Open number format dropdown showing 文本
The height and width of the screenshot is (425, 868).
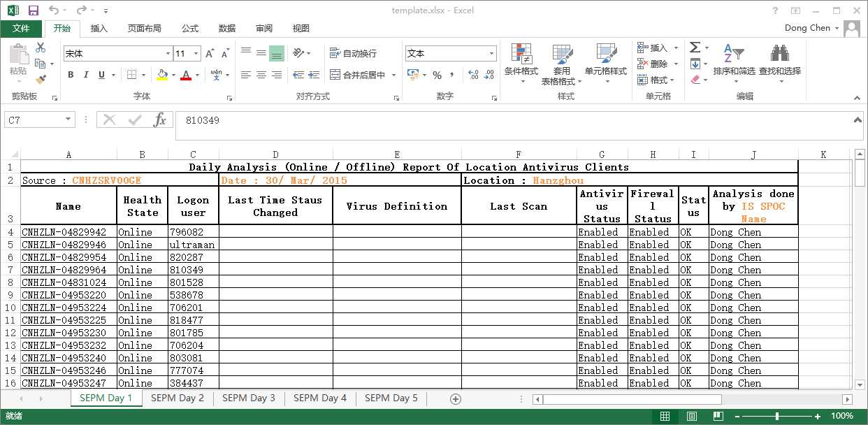[x=451, y=53]
